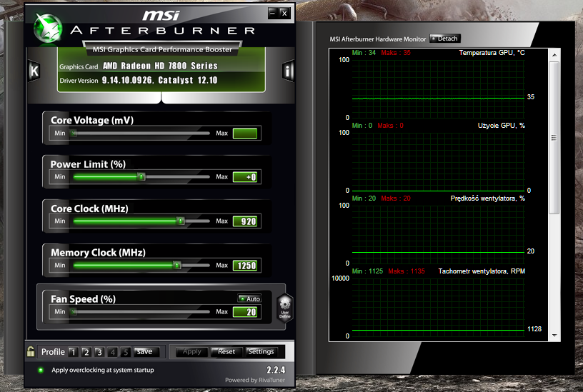Open the Settings button
Screen dimensions: 583x392
261,351
